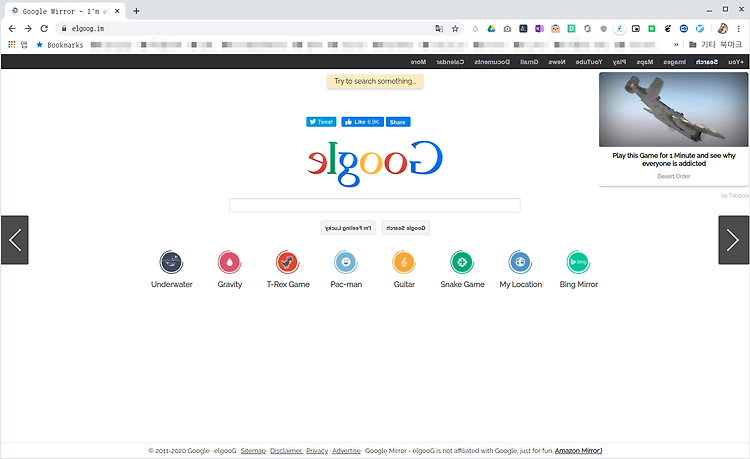This screenshot has width=750, height=459.
Task: Click the elgooG mirrored logo
Action: [375, 163]
